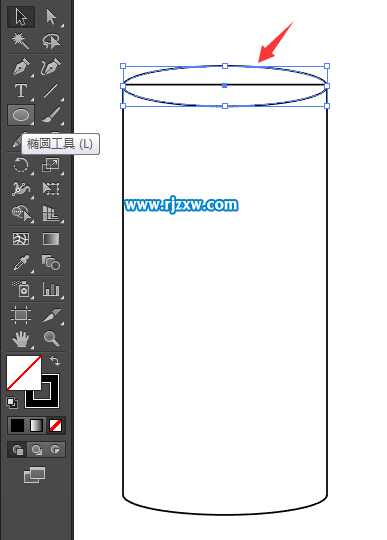
Task: Select the Eyedropper tool
Action: point(21,263)
